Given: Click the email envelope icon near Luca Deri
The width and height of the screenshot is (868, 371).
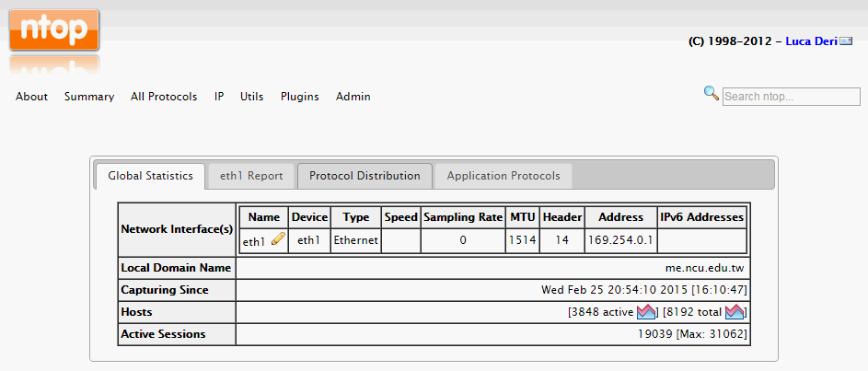Looking at the screenshot, I should 846,41.
